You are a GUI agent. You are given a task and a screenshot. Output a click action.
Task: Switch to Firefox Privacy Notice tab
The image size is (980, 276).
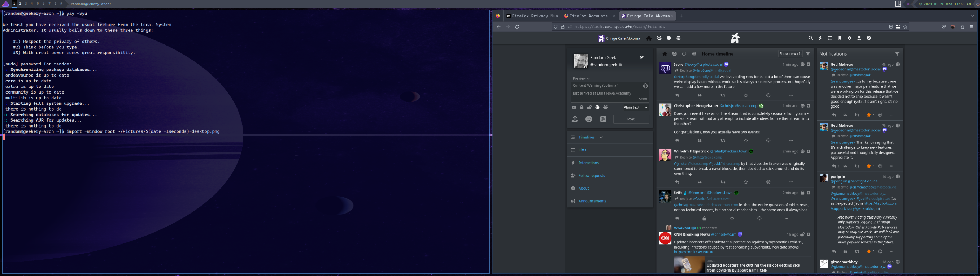coord(532,16)
